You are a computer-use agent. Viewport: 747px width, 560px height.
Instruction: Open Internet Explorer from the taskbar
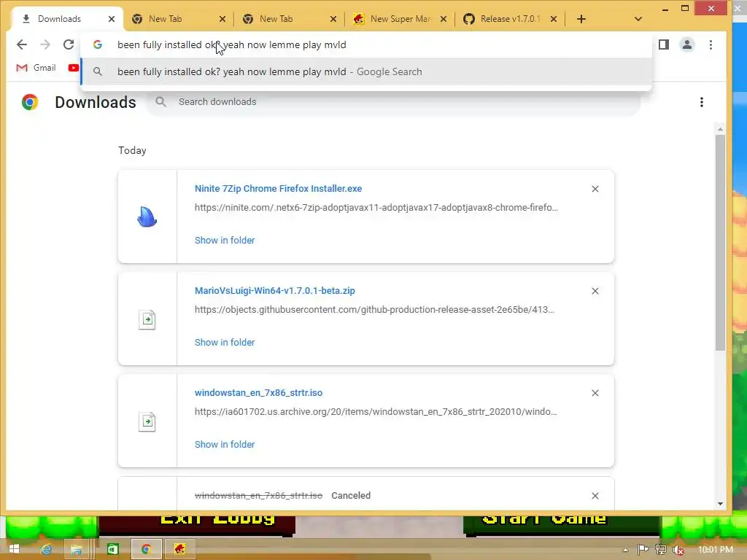tap(46, 549)
